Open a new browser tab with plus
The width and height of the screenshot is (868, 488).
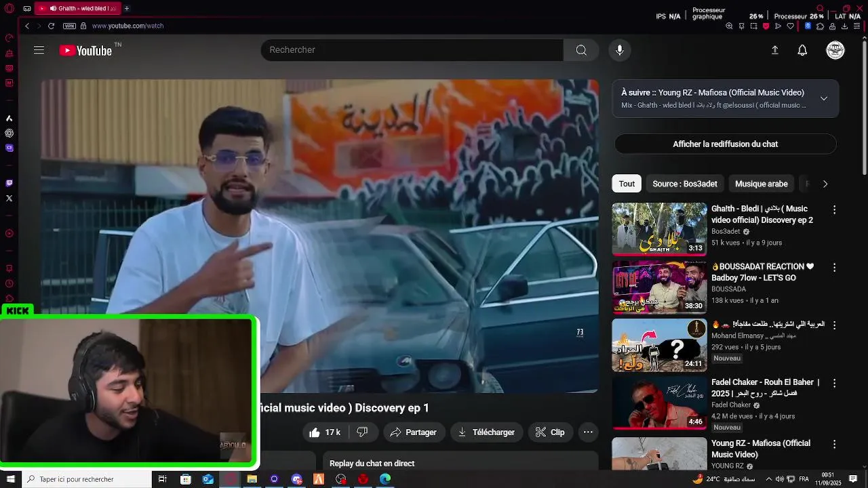pyautogui.click(x=126, y=8)
